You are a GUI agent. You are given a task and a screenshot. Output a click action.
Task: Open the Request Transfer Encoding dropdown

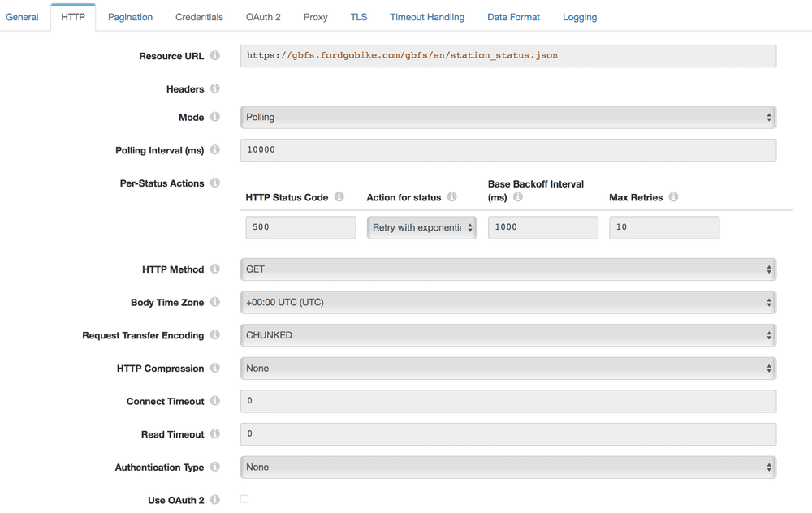pyautogui.click(x=507, y=334)
